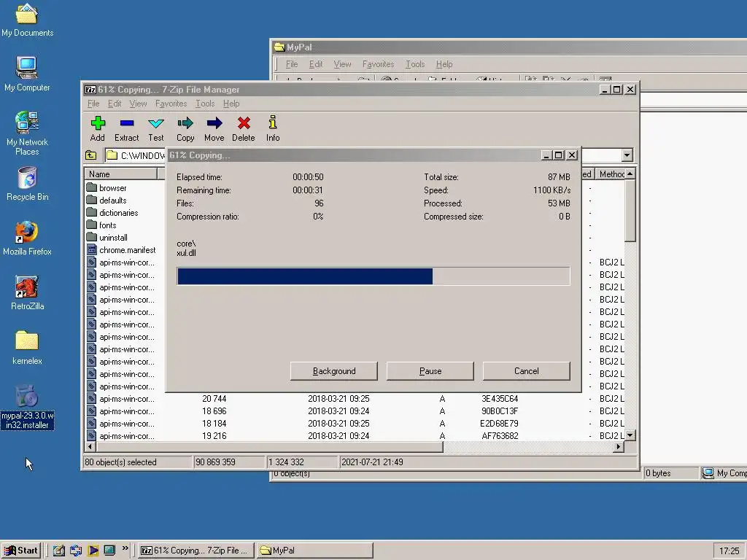The width and height of the screenshot is (747, 560).
Task: Click the horizontal scrollbar thumb
Action: click(269, 447)
